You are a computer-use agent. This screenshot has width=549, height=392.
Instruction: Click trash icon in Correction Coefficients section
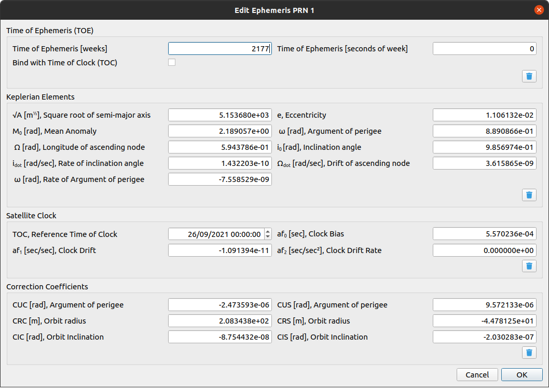pos(529,353)
